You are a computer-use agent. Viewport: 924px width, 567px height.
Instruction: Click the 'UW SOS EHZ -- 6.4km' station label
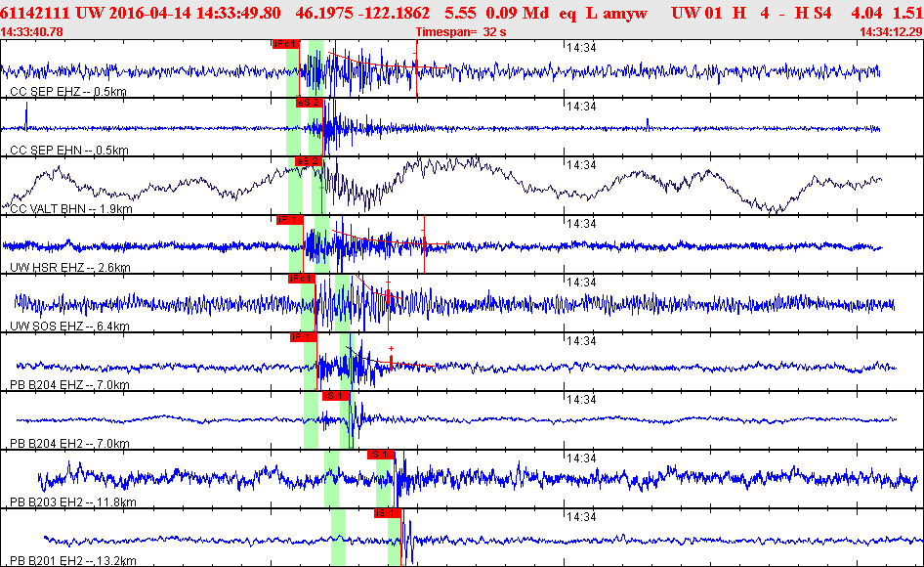click(69, 326)
